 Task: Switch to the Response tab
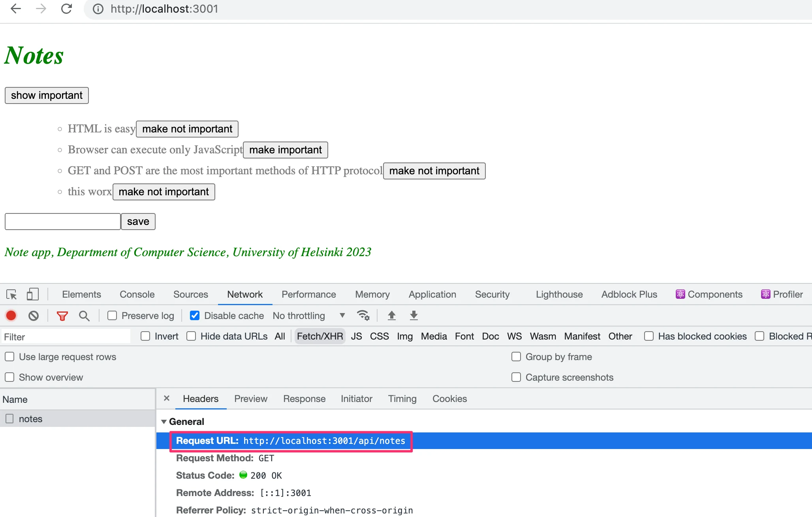(x=304, y=399)
